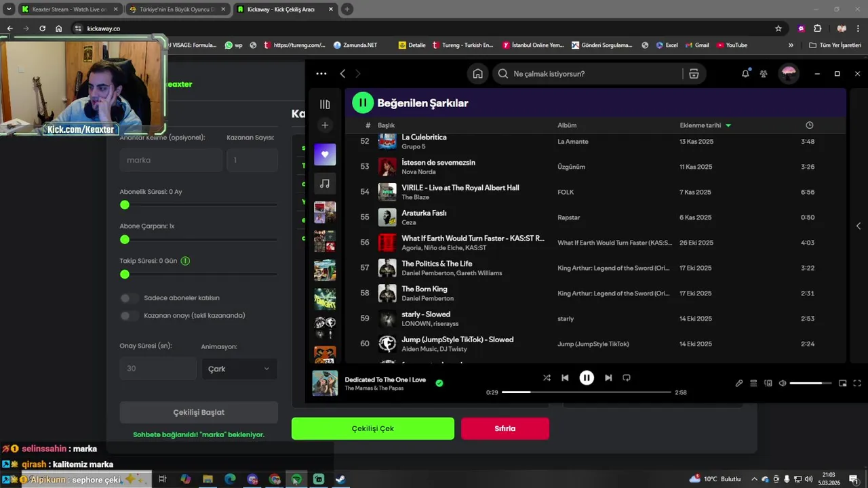Viewport: 868px width, 488px height.
Task: Open Spotify miniplayer icon
Action: click(843, 383)
